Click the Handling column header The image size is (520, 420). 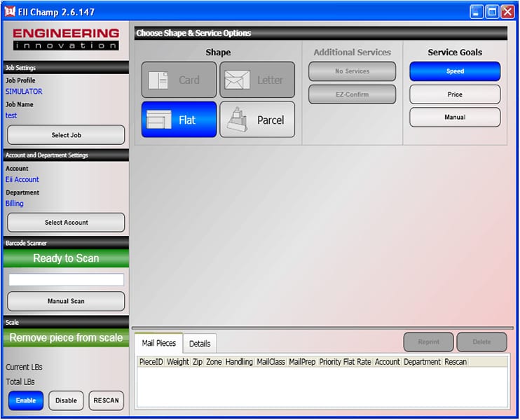click(239, 362)
